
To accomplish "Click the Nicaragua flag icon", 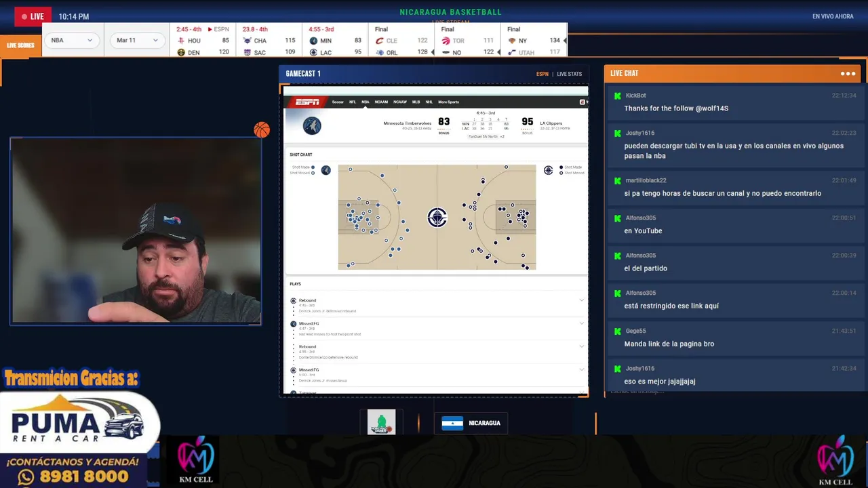I will point(452,423).
